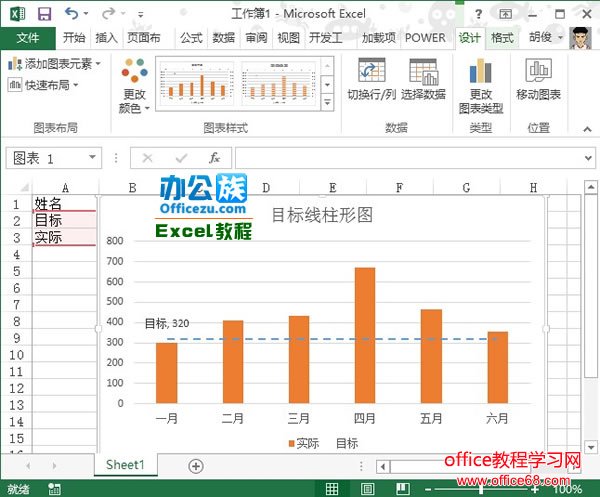
Task: Click the select-all corner of worksheet
Action: click(x=24, y=187)
